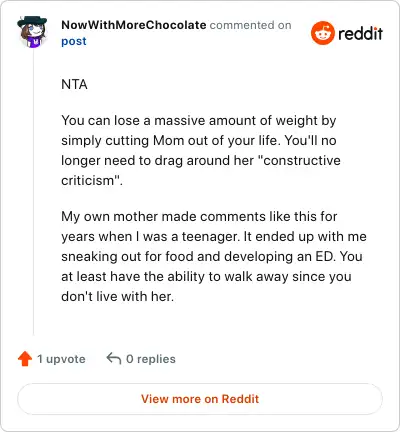Click "View more on Reddit" button
Screen dimensions: 400x432
click(x=200, y=399)
